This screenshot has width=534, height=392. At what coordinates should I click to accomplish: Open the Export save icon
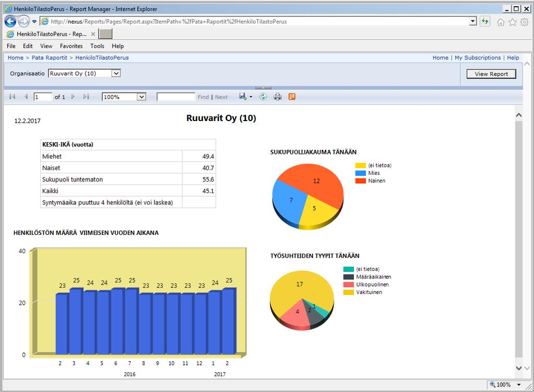[x=243, y=97]
